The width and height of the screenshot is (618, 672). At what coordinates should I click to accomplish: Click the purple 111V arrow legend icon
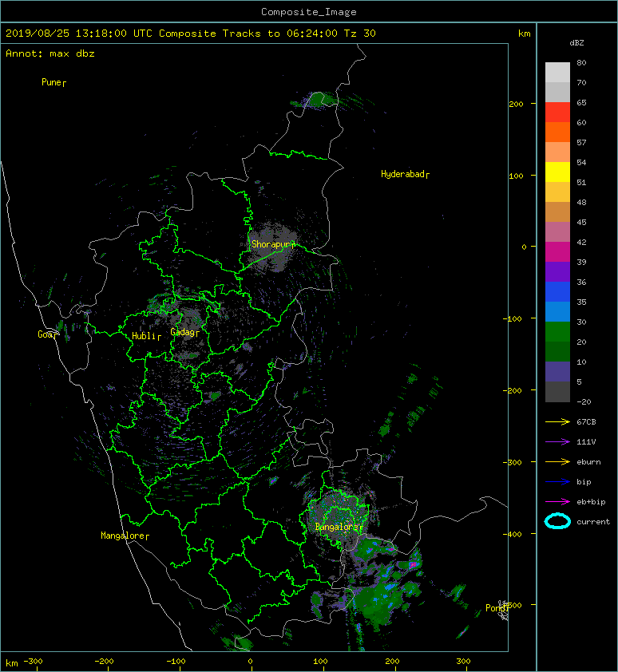click(557, 442)
